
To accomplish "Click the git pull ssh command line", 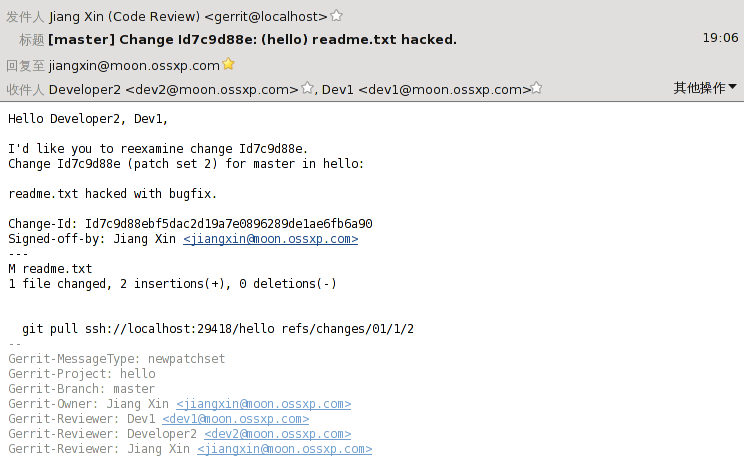I will click(218, 329).
